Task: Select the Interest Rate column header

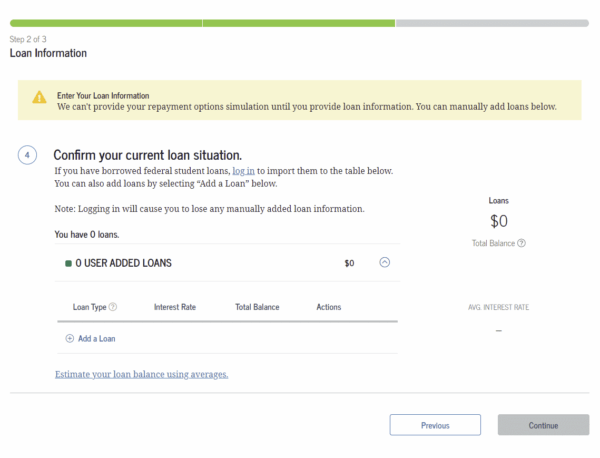Action: (x=175, y=307)
